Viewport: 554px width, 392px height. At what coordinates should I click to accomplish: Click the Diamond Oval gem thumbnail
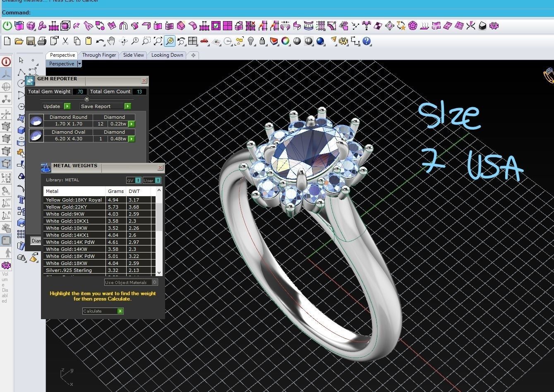click(36, 135)
